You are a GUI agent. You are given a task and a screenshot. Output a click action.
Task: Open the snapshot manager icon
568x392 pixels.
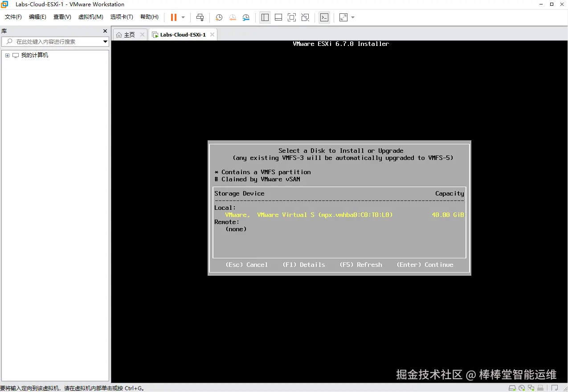246,17
